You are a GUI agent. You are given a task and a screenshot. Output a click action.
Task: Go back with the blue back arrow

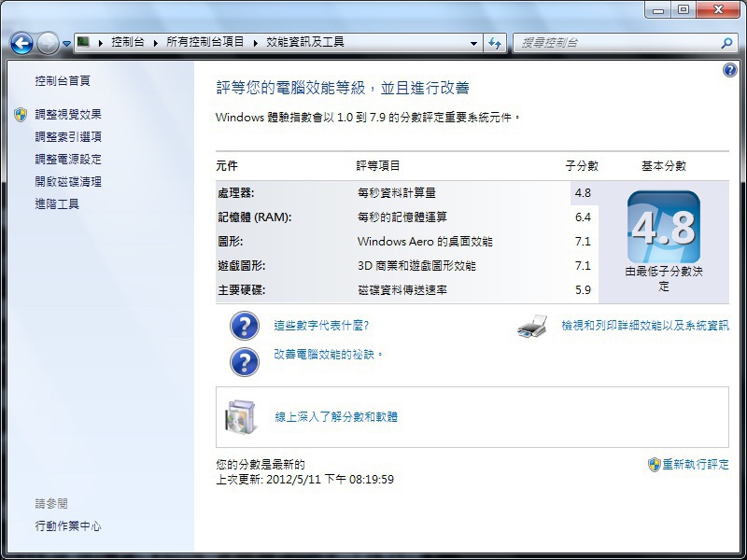[21, 43]
